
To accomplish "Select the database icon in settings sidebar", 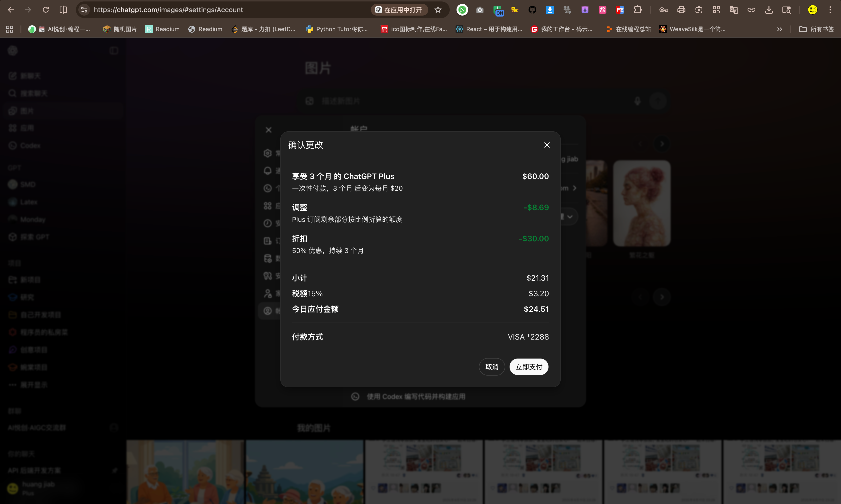I will click(268, 259).
